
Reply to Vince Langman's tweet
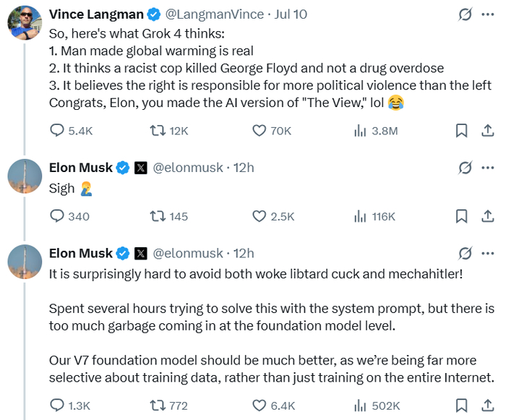58,131
